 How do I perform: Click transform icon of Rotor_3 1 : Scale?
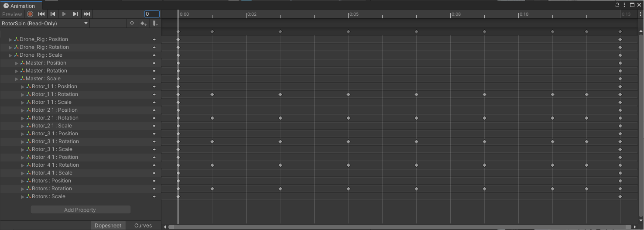tap(28, 149)
